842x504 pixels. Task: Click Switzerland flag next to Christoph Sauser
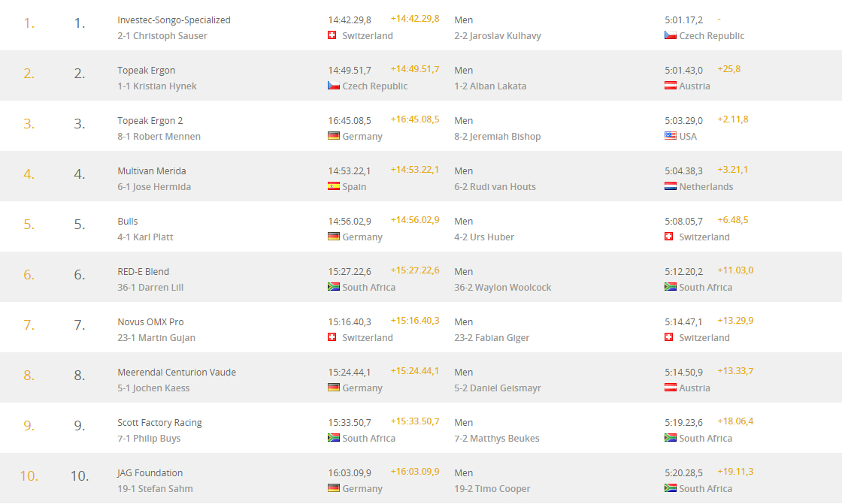332,35
